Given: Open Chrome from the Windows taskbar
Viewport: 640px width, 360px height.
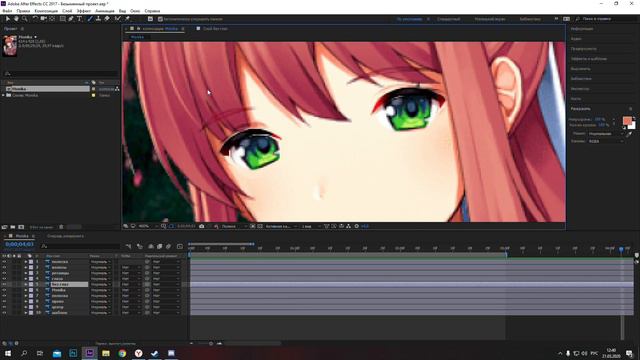Looking at the screenshot, I should [122, 353].
